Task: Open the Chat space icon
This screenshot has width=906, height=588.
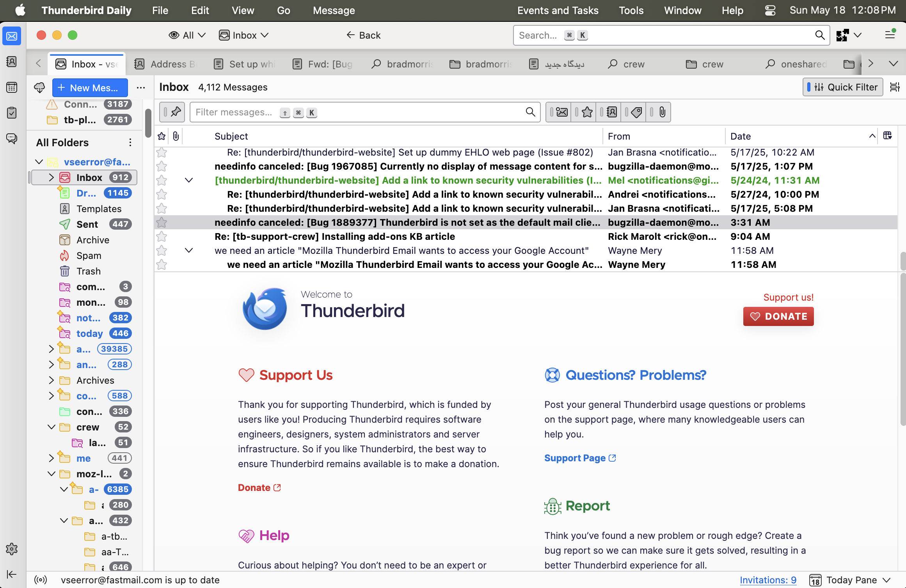Action: click(x=12, y=138)
